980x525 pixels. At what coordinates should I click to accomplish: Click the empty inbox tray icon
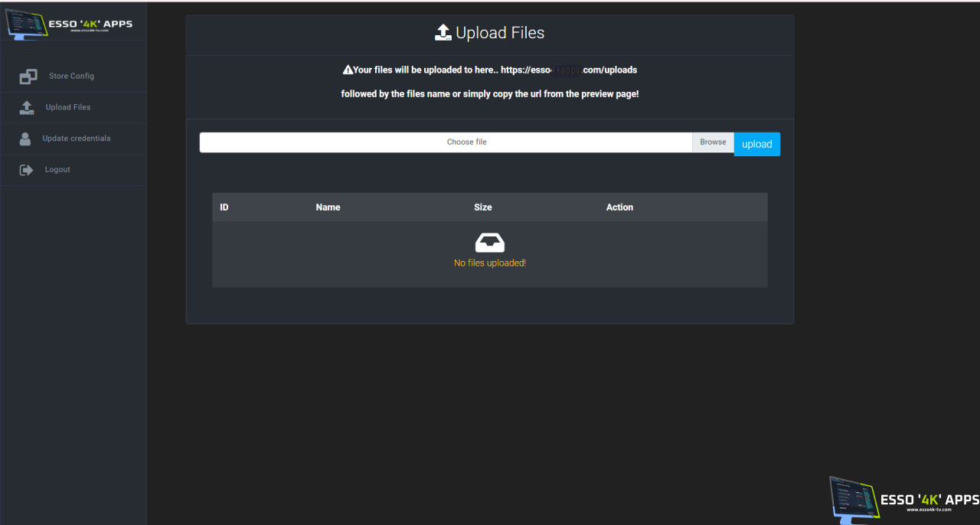pos(490,243)
